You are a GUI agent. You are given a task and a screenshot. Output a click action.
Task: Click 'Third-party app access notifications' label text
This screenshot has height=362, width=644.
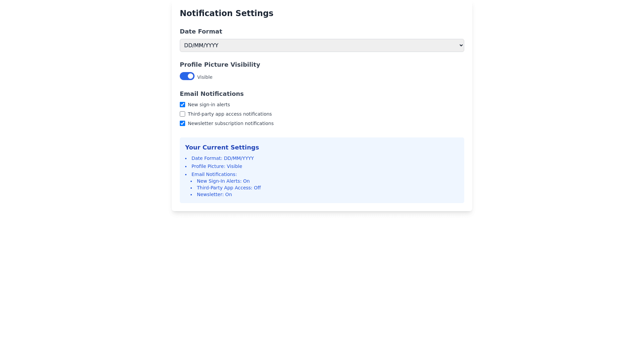coord(229,114)
